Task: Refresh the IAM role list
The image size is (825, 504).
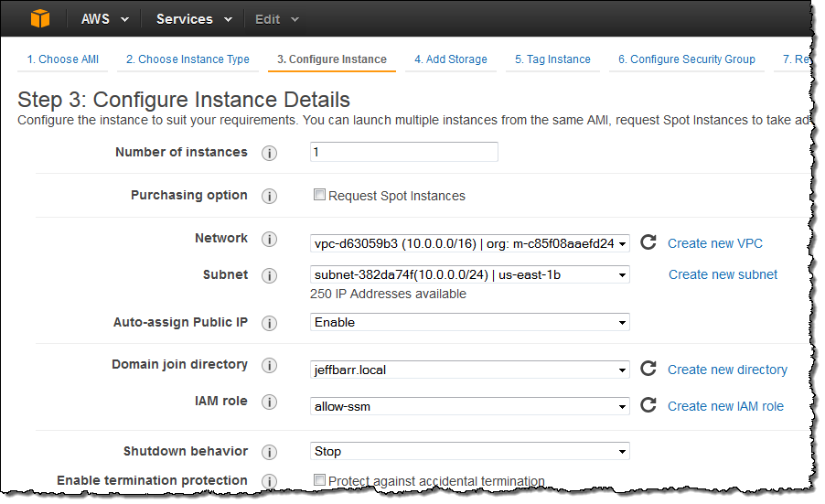Action: click(x=648, y=406)
